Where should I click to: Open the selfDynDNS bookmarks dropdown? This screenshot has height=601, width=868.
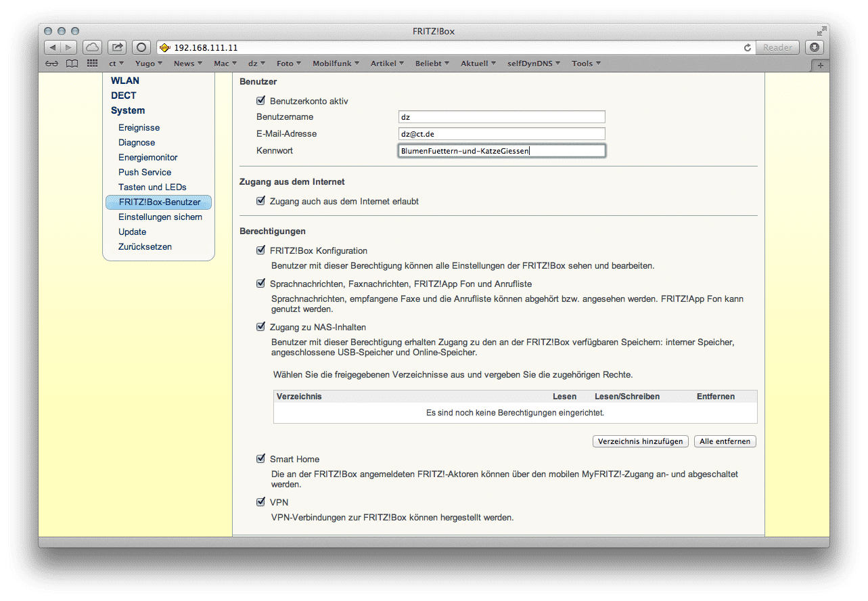[x=534, y=64]
